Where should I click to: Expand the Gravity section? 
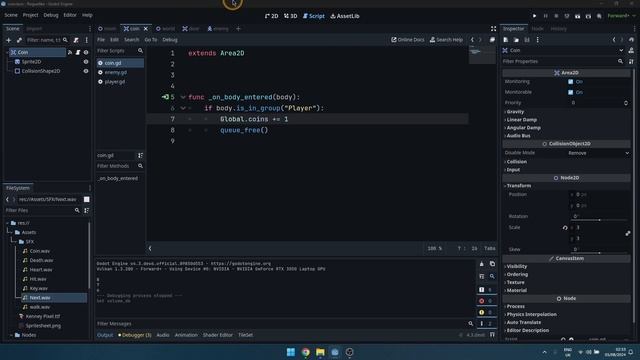515,111
